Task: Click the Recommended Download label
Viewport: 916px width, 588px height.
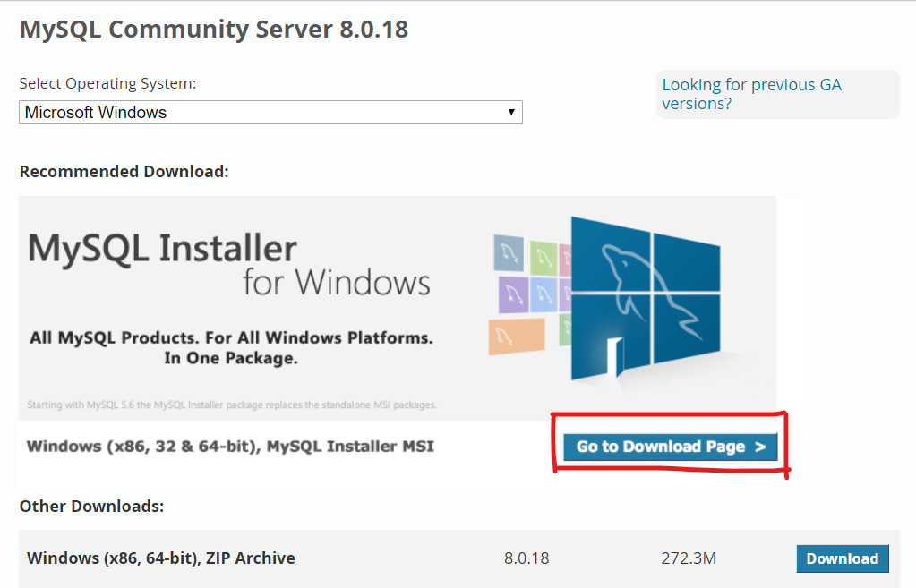Action: click(124, 172)
